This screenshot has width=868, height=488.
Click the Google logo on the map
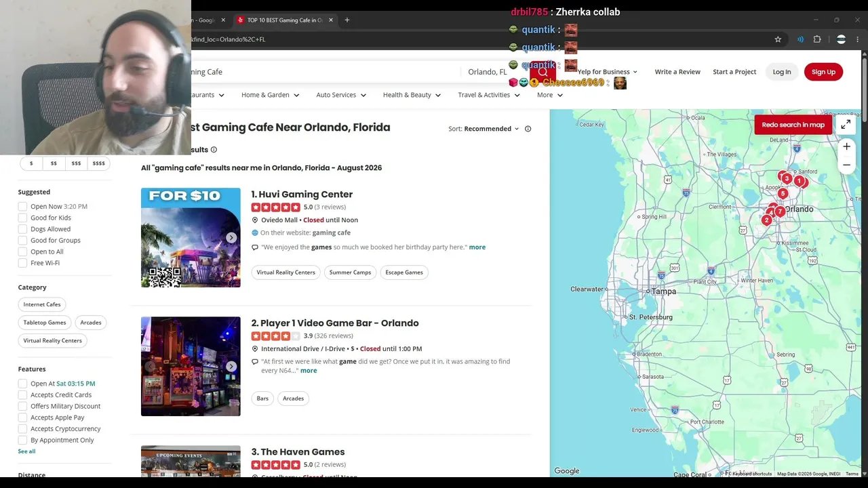click(x=567, y=471)
